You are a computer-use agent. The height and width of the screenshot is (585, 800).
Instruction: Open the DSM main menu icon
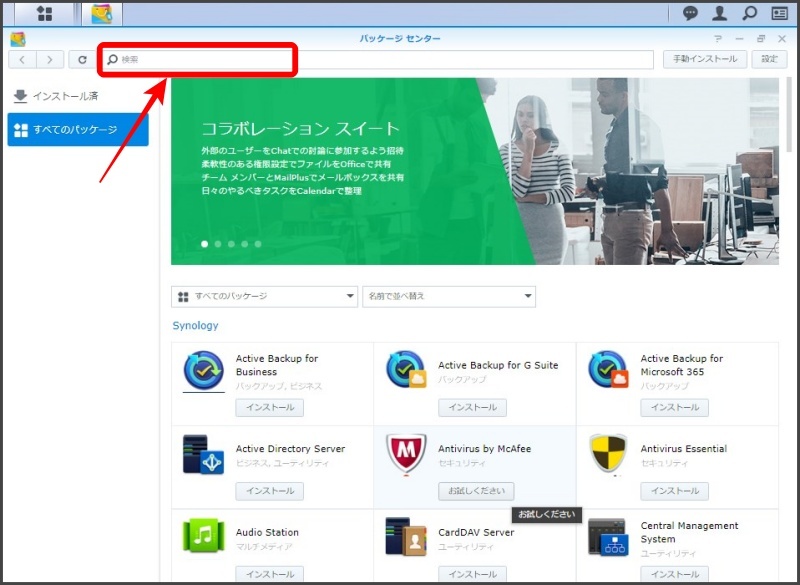coord(44,14)
